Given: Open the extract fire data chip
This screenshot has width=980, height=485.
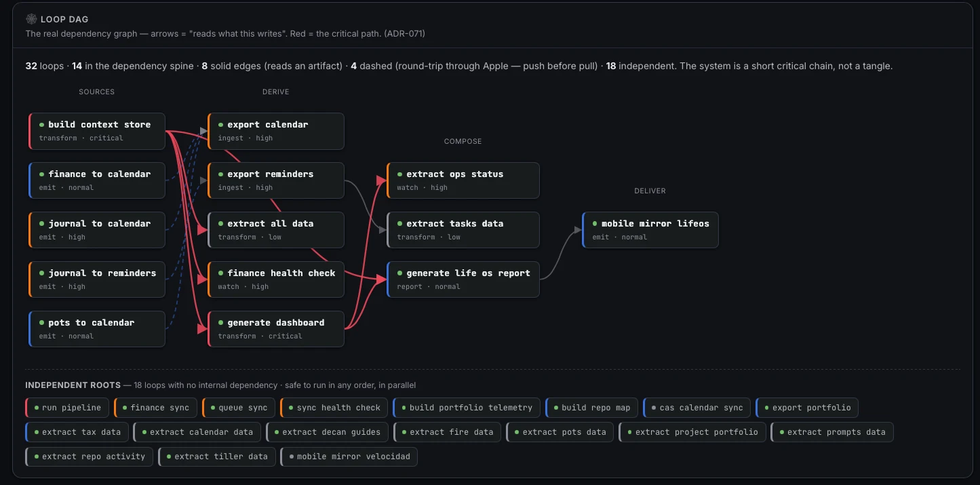Looking at the screenshot, I should [x=447, y=432].
